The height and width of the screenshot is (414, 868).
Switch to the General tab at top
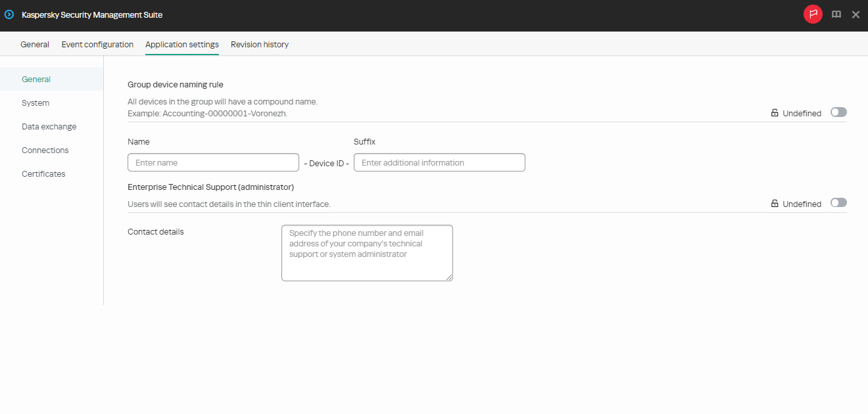point(34,44)
